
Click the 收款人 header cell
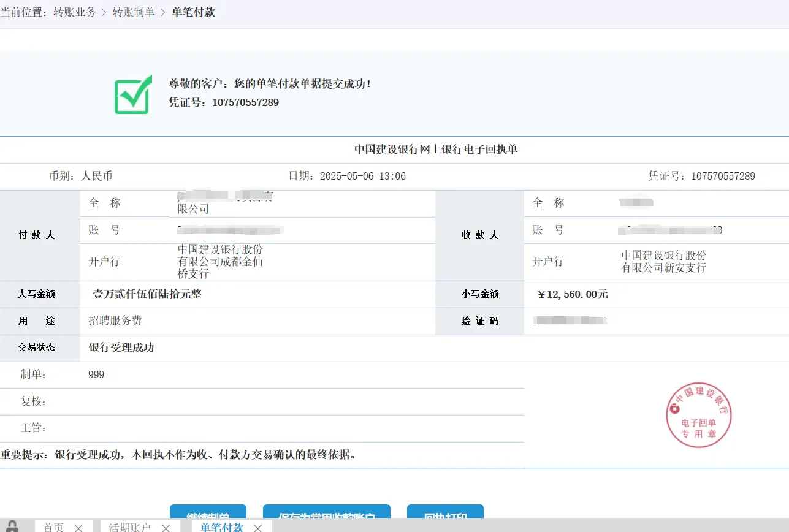coord(480,235)
